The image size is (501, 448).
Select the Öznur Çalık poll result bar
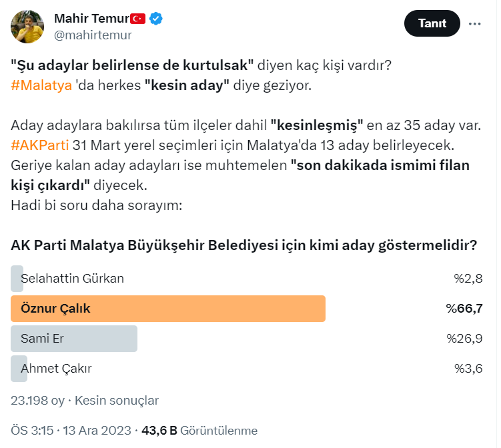click(x=168, y=309)
